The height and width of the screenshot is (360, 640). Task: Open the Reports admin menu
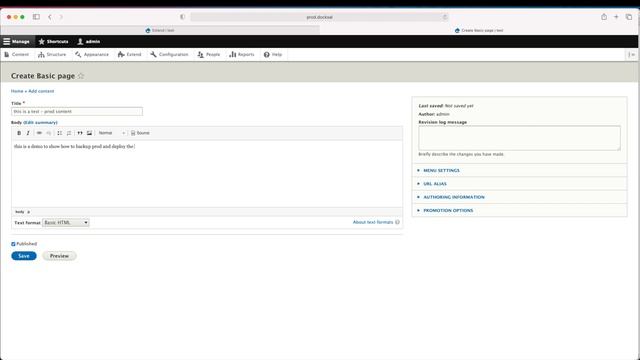(242, 55)
